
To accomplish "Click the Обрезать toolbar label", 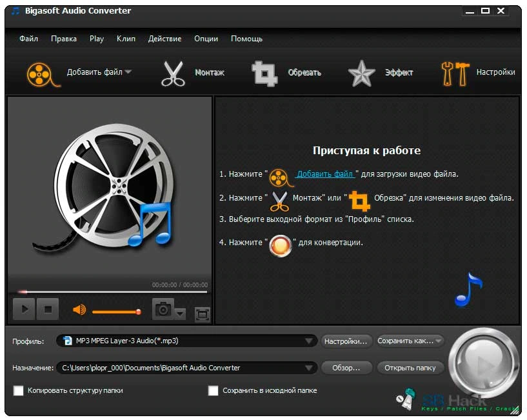I will 304,72.
